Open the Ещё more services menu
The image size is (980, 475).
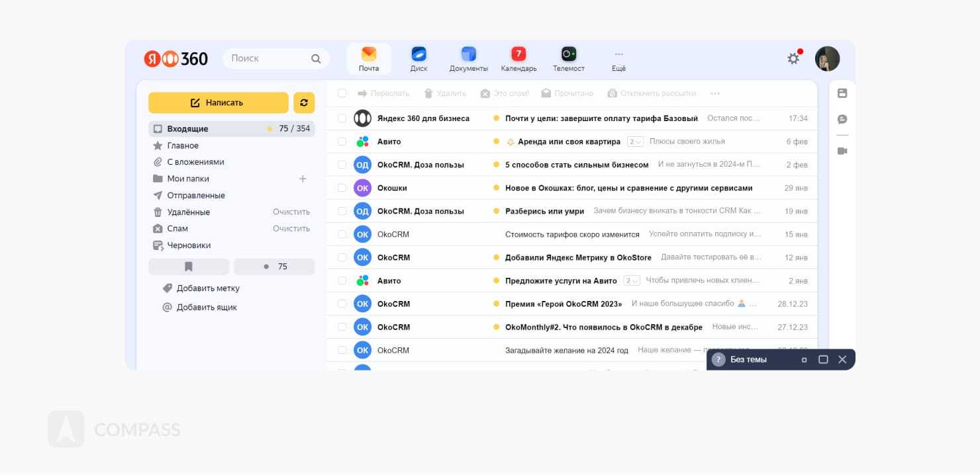[x=618, y=58]
